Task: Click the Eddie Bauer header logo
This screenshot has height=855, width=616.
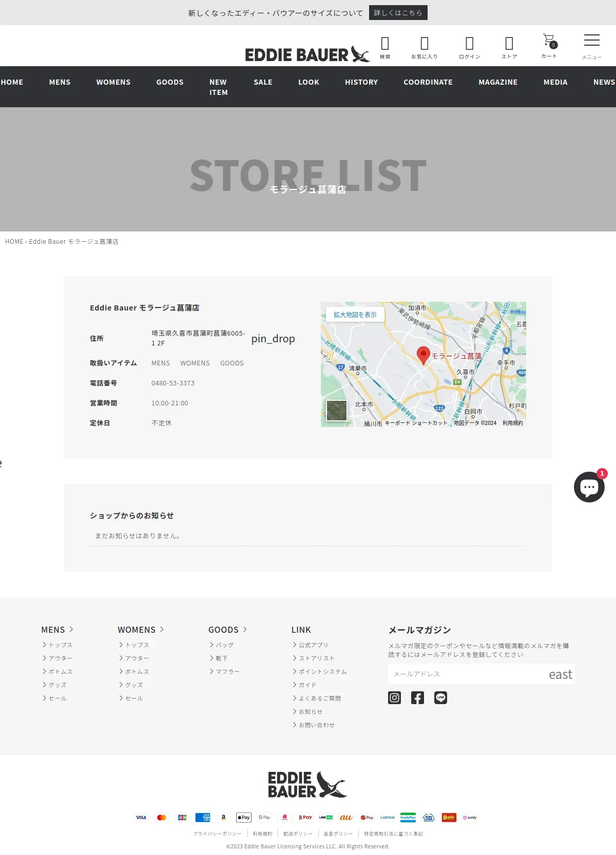Action: pos(307,54)
